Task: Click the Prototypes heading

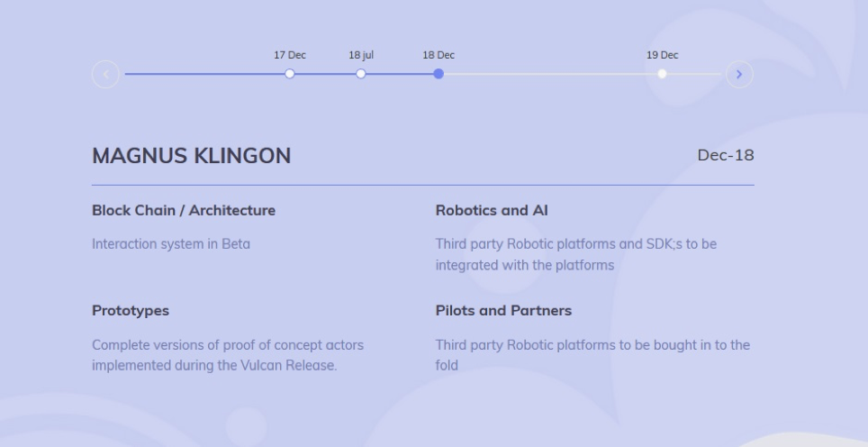Action: click(131, 311)
